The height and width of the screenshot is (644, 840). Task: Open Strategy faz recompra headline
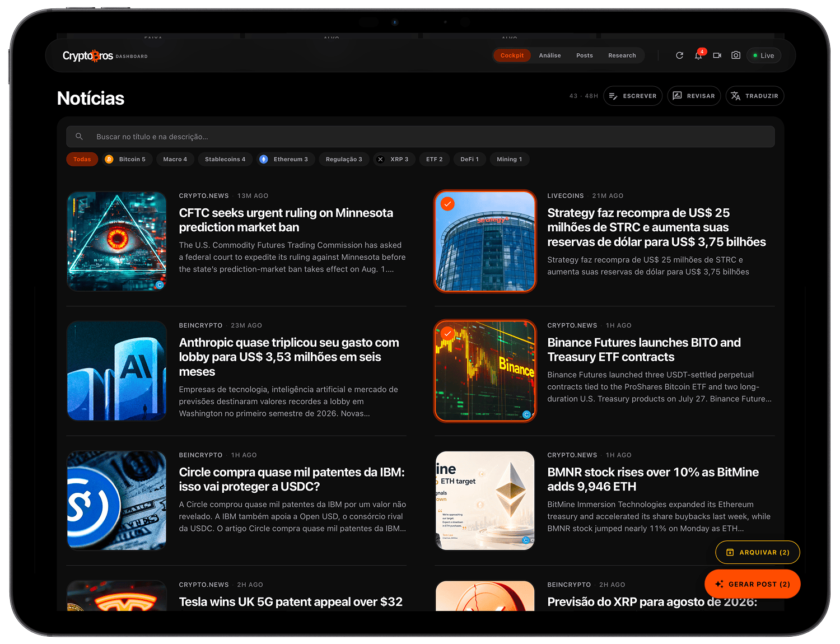(656, 227)
